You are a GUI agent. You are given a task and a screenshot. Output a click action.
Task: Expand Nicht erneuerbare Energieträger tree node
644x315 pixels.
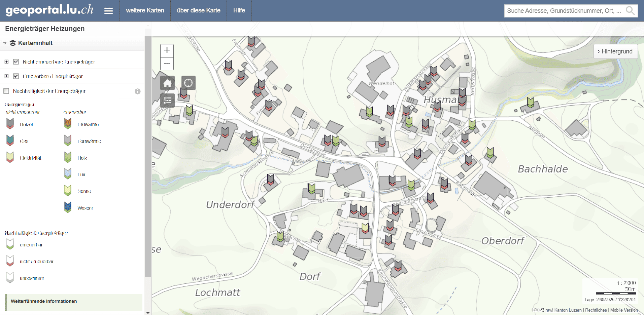pyautogui.click(x=6, y=62)
